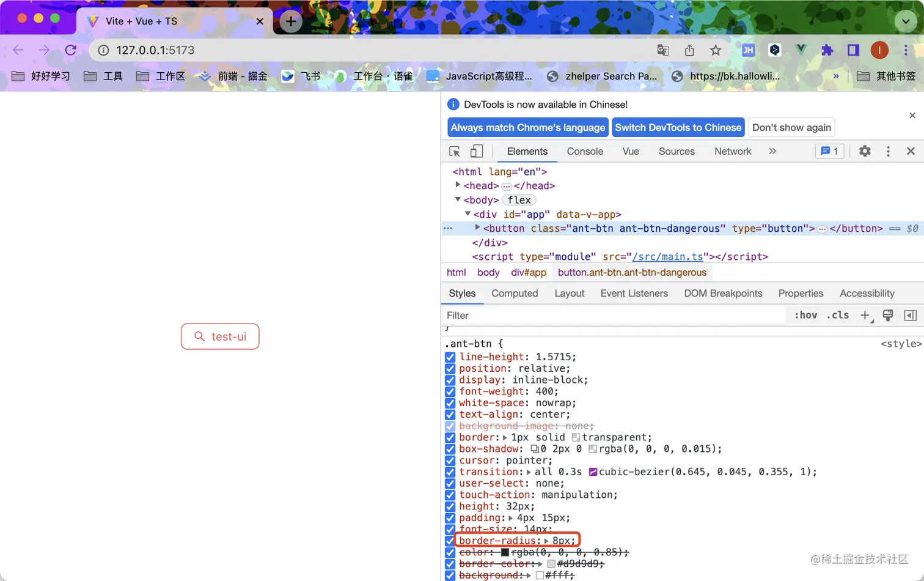Open DevTools settings gear
The width and height of the screenshot is (924, 581).
pyautogui.click(x=865, y=151)
